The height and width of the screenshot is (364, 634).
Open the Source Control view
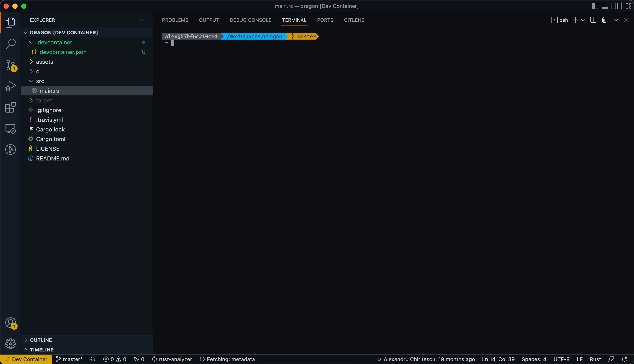pyautogui.click(x=11, y=65)
